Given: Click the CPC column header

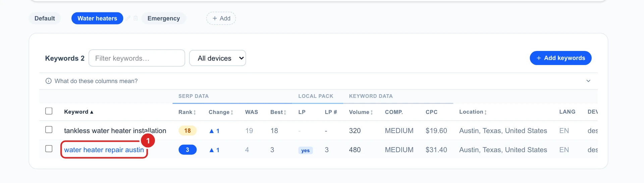Looking at the screenshot, I should tap(431, 112).
